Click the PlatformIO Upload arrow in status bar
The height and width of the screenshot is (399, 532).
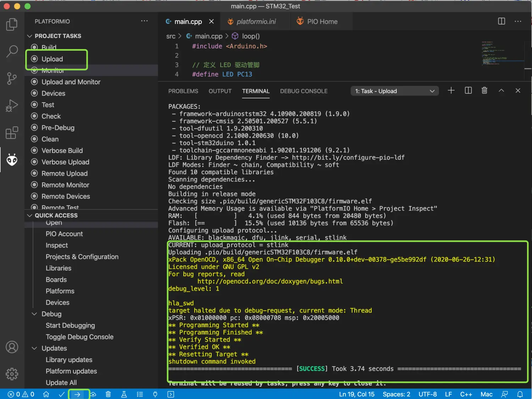point(77,394)
